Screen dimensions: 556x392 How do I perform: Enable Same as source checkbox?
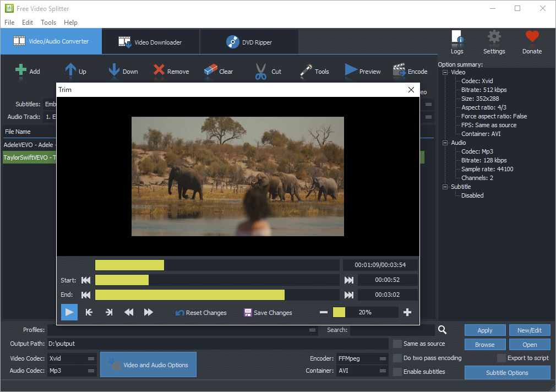click(x=397, y=344)
